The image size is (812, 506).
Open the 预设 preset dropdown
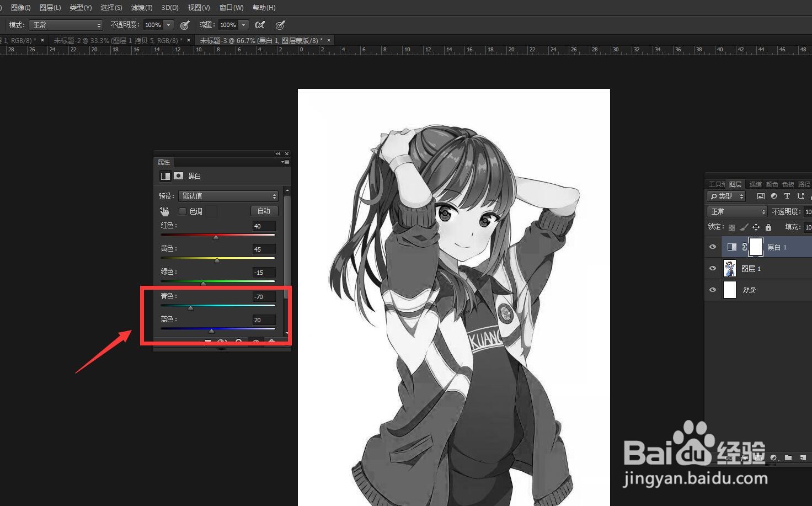point(228,196)
